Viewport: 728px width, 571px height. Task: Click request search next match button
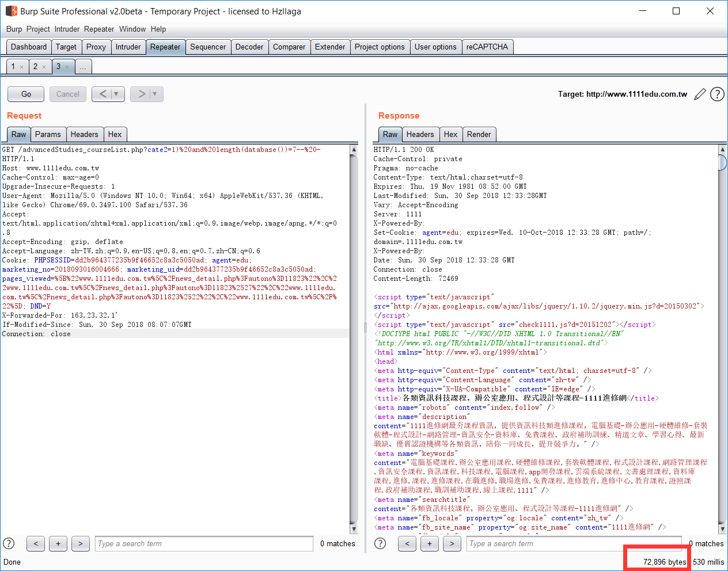pos(81,543)
